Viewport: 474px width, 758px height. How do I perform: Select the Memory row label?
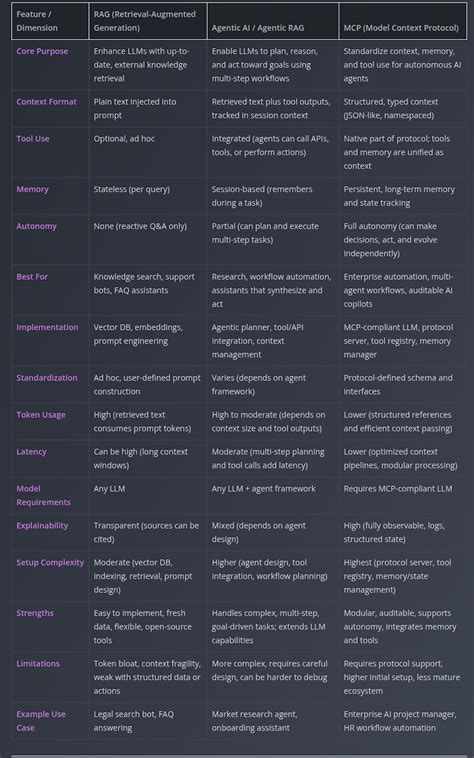coord(32,189)
